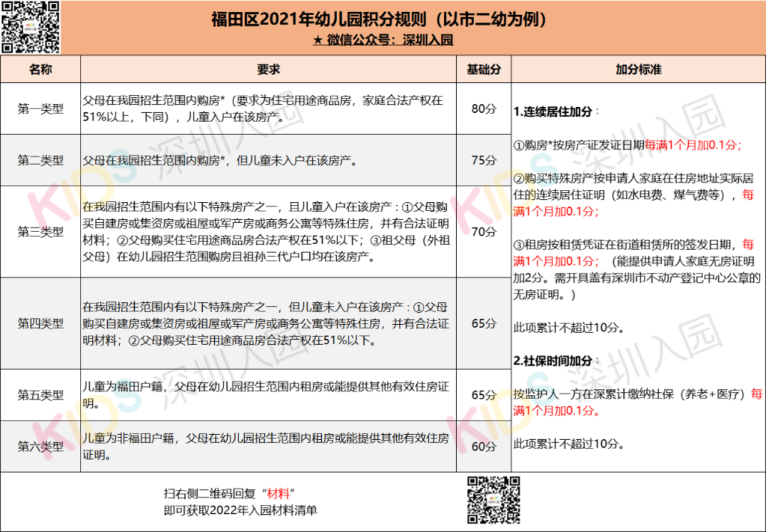This screenshot has width=766, height=532.
Task: Select the 80分 base score cell
Action: [483, 109]
